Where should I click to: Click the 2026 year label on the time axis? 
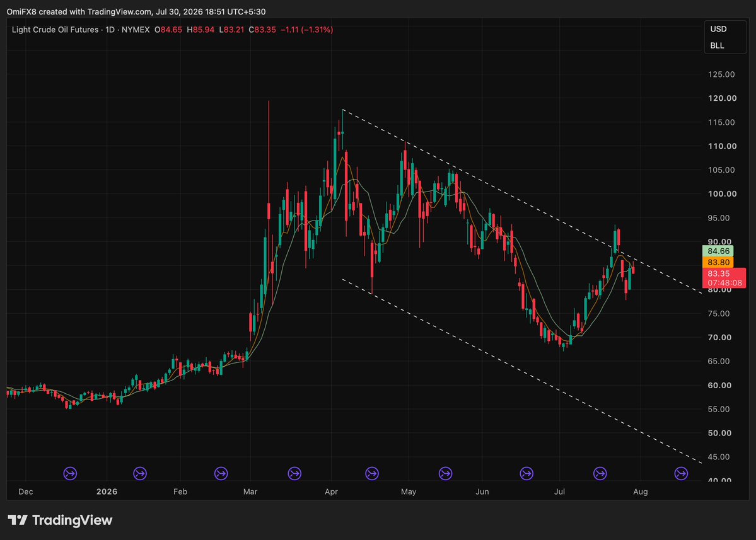(x=107, y=492)
